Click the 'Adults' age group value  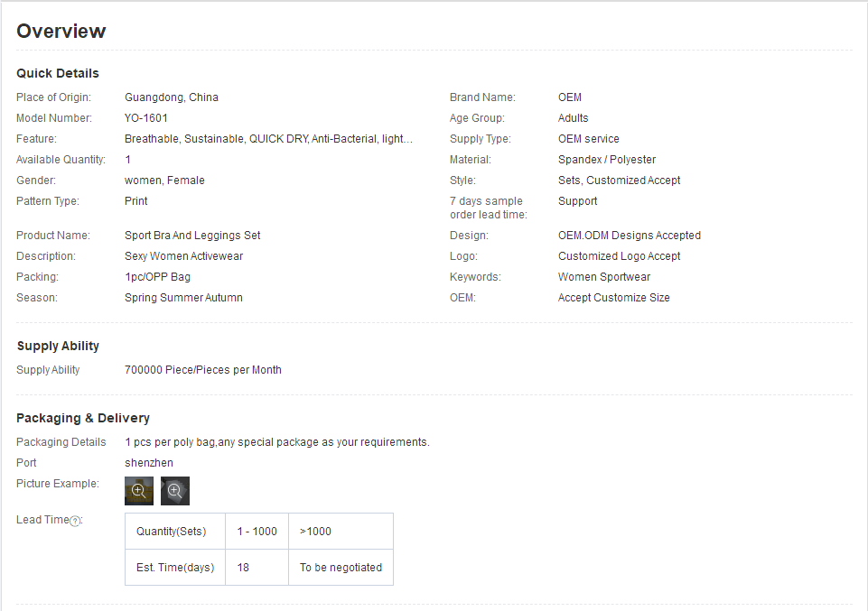pyautogui.click(x=573, y=117)
